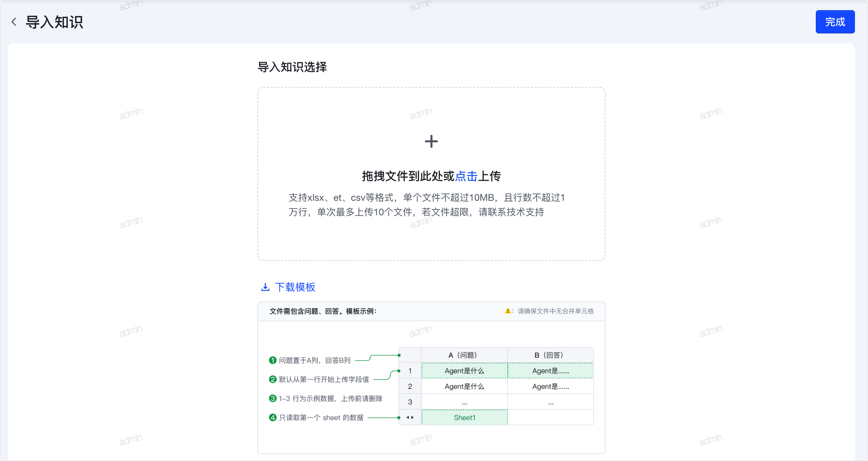Click the 点击 upload link

[466, 176]
